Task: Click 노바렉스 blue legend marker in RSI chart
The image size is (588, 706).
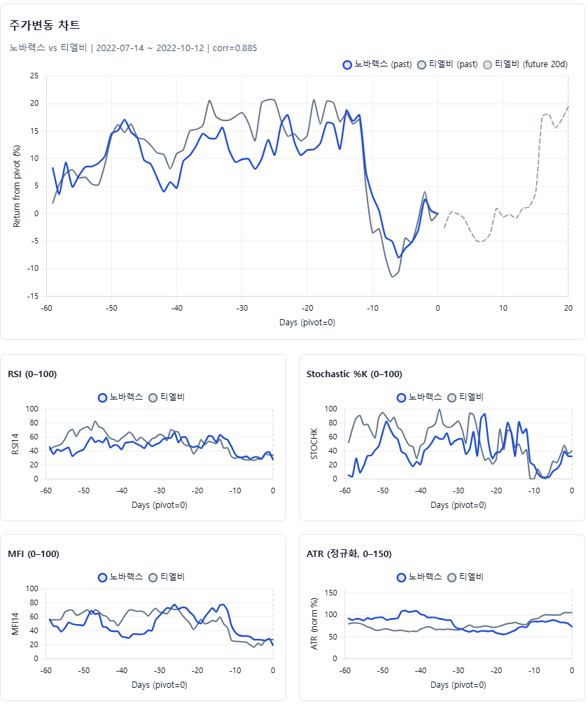Action: [x=103, y=397]
